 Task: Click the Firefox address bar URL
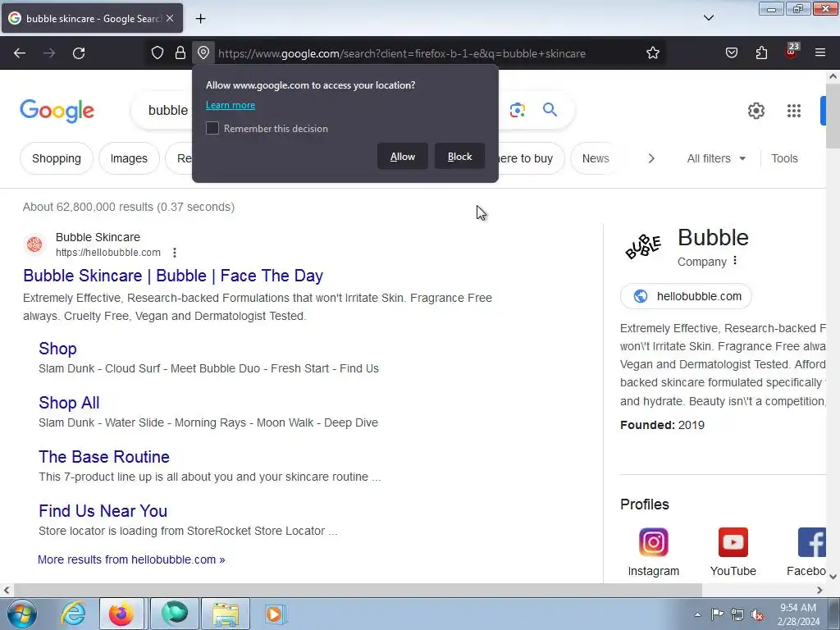(x=402, y=53)
